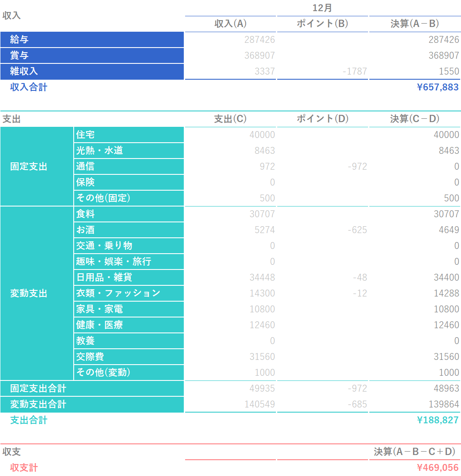This screenshot has height=476, width=461.
Task: Select the 住宅 expense cell 40000
Action: [x=262, y=135]
